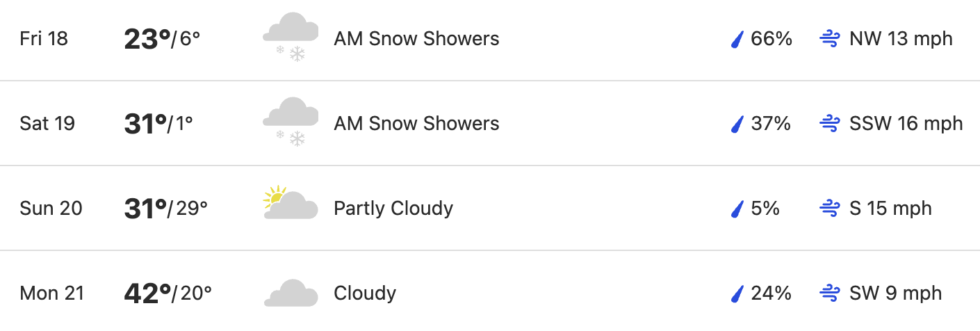Click the wind icon beside S 15 mph
The width and height of the screenshot is (980, 331).
[830, 209]
